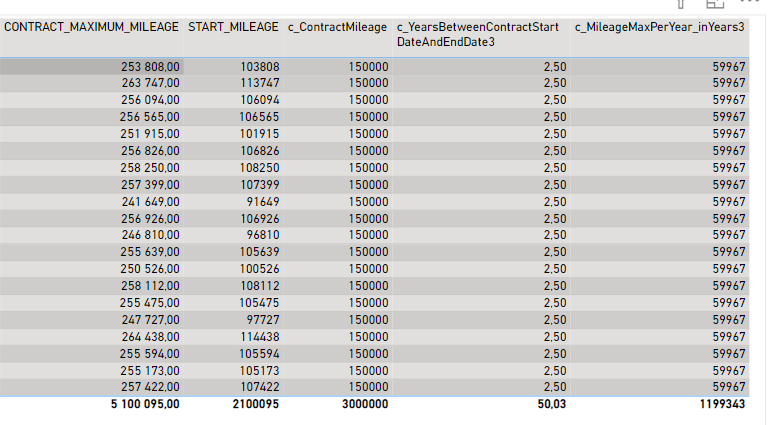Click the 250 526,00 value
Viewport: 773px width, 425px height.
tap(150, 269)
